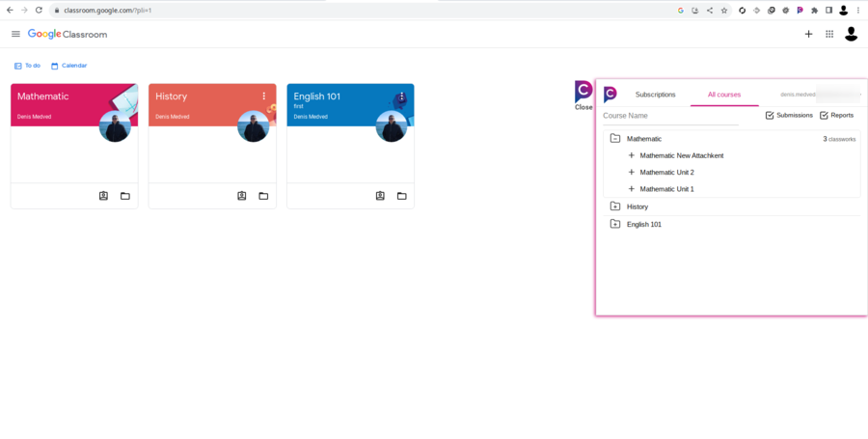Click the plus icon to create or join class

[808, 34]
